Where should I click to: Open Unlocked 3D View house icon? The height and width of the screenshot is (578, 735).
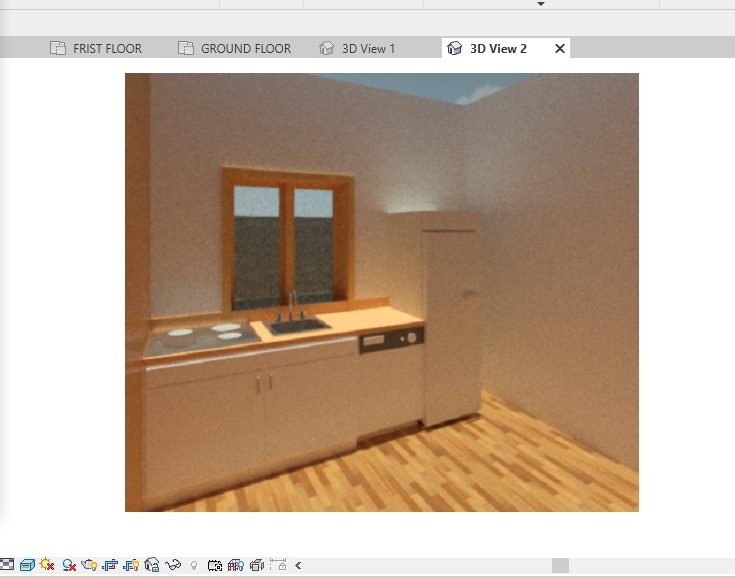pyautogui.click(x=151, y=565)
